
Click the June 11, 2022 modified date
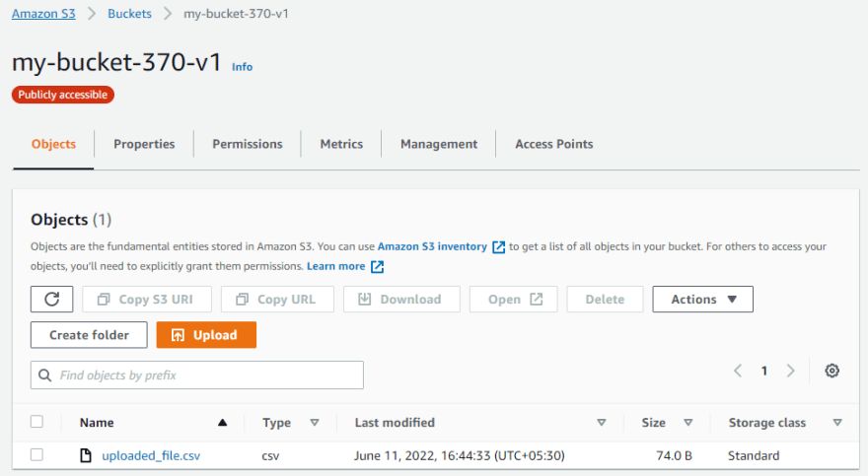pos(460,455)
